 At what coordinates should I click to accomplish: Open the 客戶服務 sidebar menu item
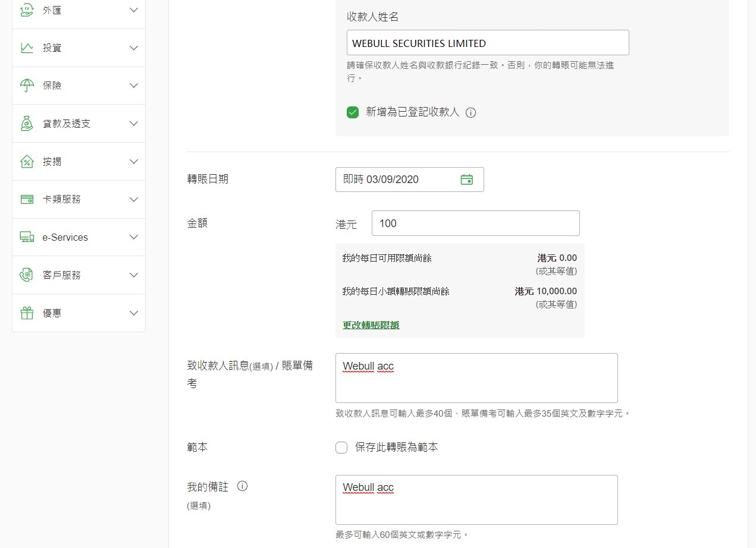[x=79, y=275]
